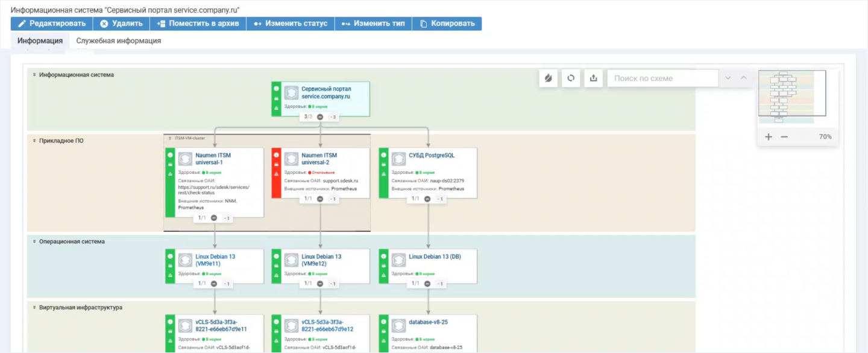Click the export scheme icon
Image resolution: width=868 pixels, height=353 pixels.
tap(594, 78)
